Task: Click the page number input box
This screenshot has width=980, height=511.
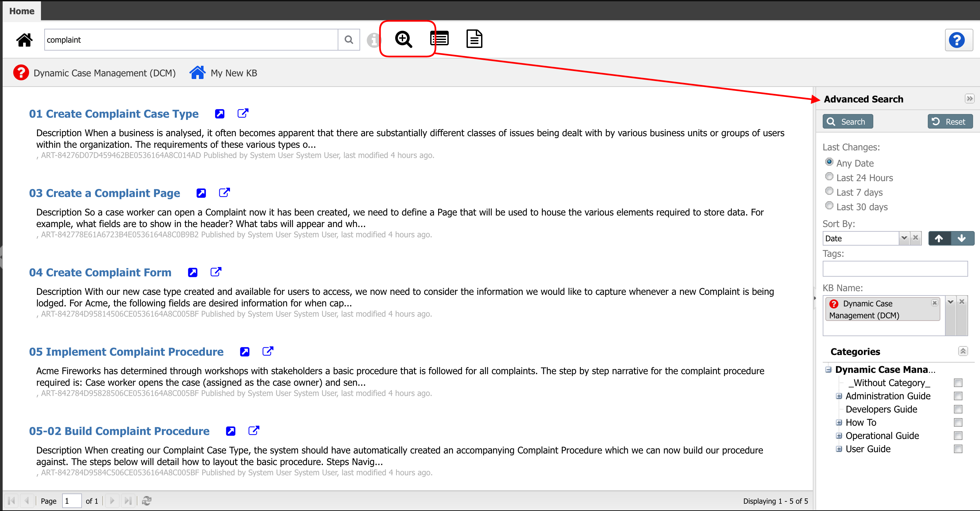Action: [71, 501]
